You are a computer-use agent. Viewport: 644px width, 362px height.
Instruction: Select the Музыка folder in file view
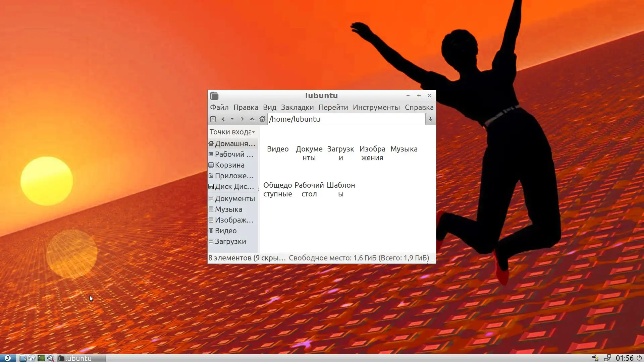tap(404, 149)
